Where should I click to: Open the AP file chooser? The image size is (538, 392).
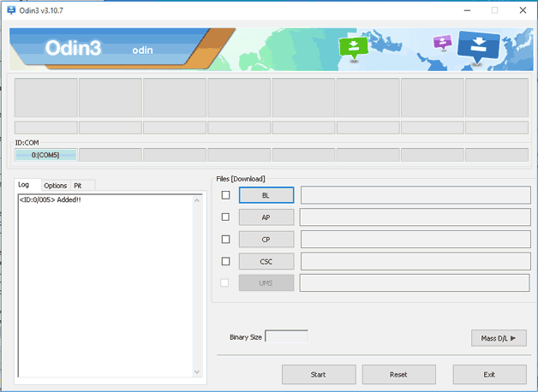pyautogui.click(x=266, y=217)
